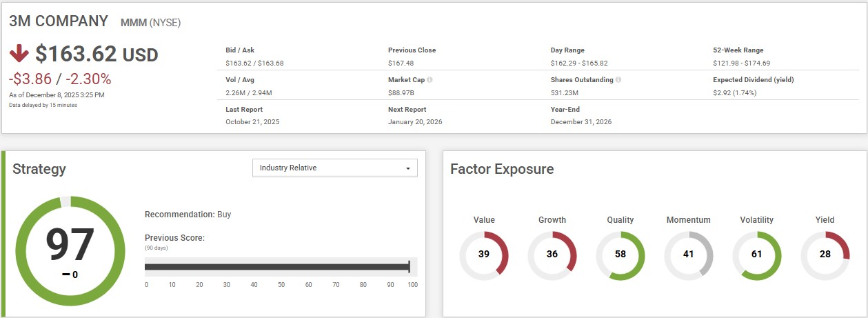Click the Value factor donut gauge
The height and width of the screenshot is (318, 868).
click(484, 255)
